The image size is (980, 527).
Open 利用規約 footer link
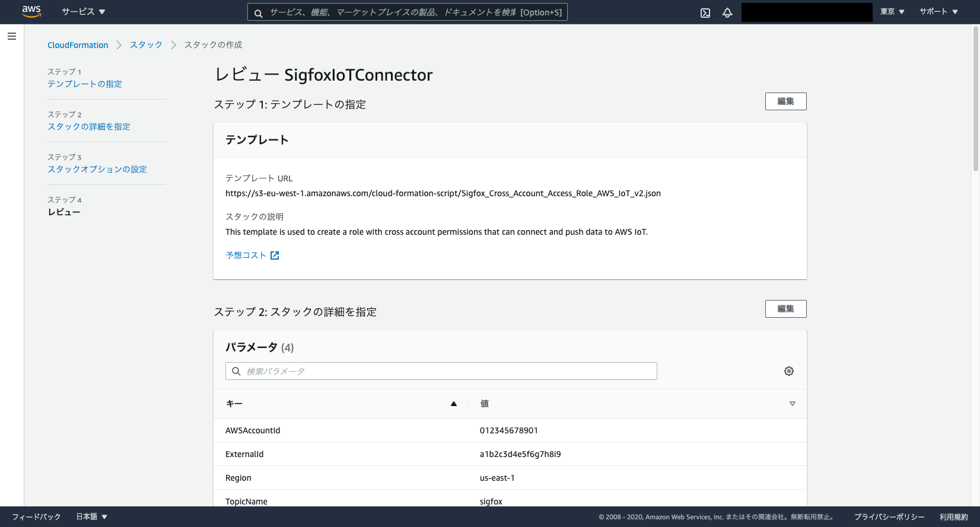tap(953, 517)
